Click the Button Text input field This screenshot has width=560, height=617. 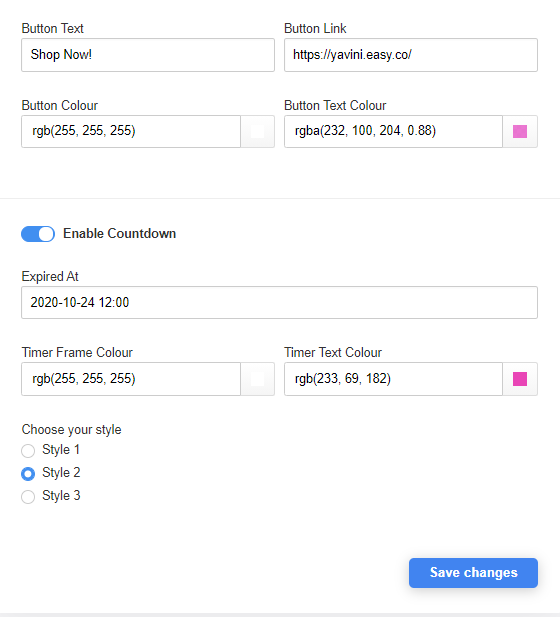148,55
